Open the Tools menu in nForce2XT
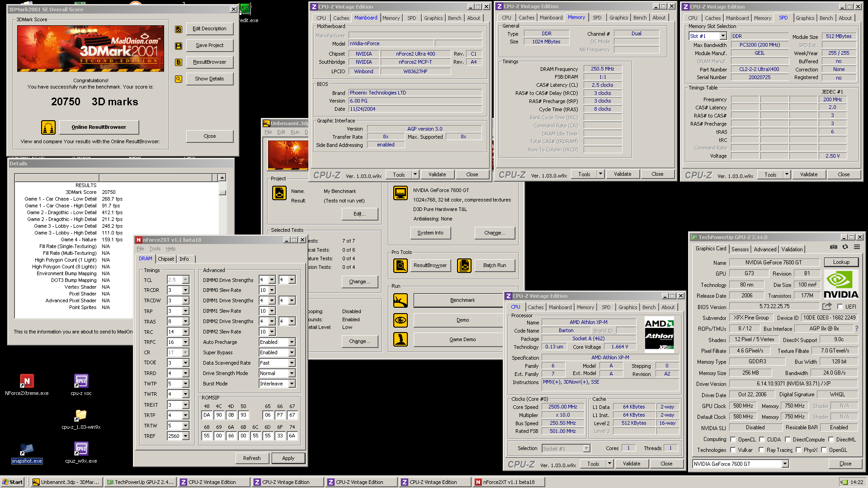This screenshot has width=868, height=488. point(155,249)
